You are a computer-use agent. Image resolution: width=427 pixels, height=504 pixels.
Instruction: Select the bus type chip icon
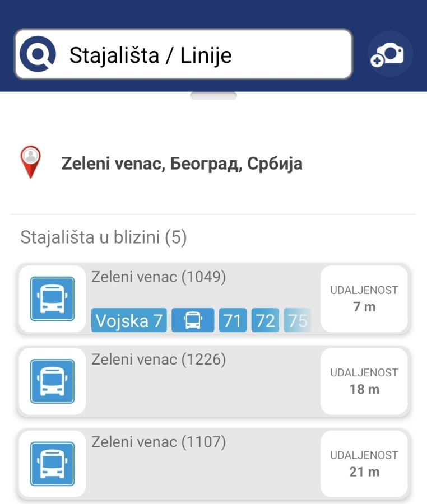click(x=193, y=320)
